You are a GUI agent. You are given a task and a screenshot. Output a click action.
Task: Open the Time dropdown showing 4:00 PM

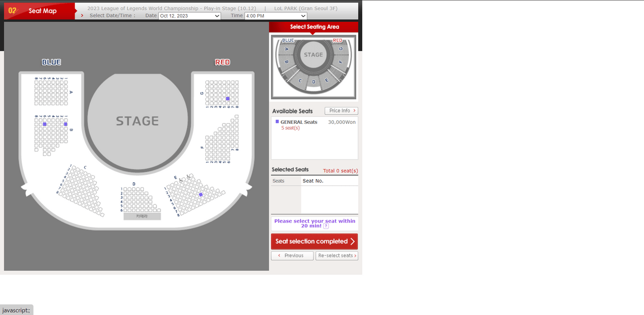[x=275, y=16]
